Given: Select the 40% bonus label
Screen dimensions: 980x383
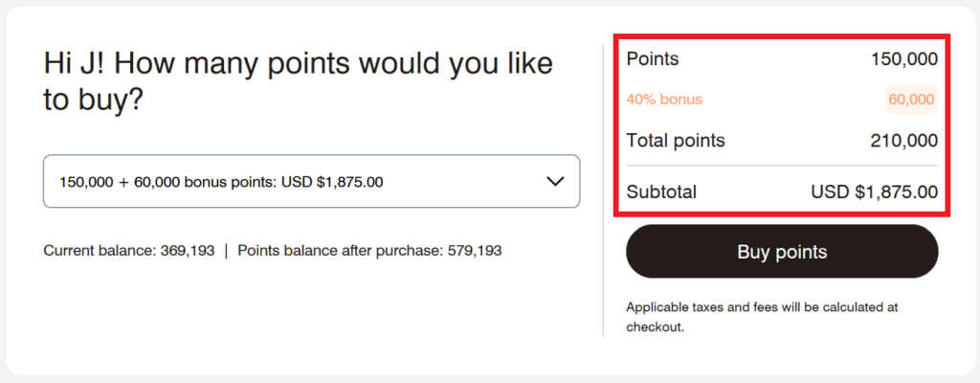Looking at the screenshot, I should coord(664,100).
